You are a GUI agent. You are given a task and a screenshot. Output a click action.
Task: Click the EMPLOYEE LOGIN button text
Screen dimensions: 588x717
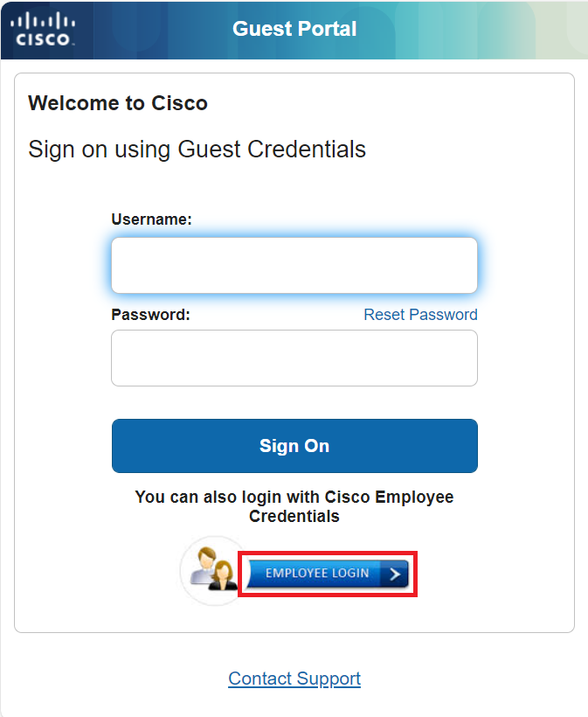(x=316, y=574)
